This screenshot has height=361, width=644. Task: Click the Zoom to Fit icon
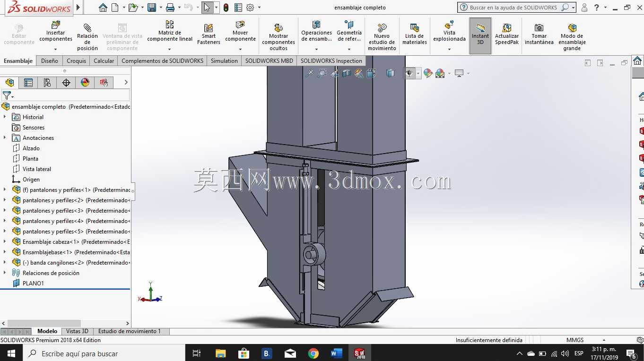[x=310, y=73]
